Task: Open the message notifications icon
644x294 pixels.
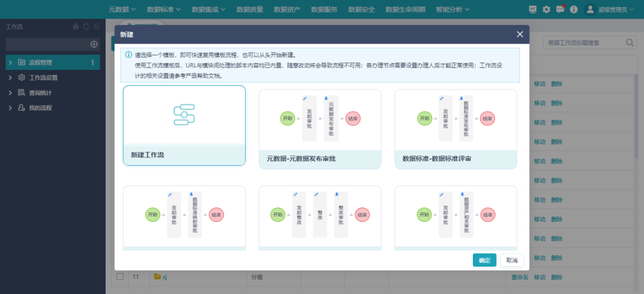Action: point(560,10)
